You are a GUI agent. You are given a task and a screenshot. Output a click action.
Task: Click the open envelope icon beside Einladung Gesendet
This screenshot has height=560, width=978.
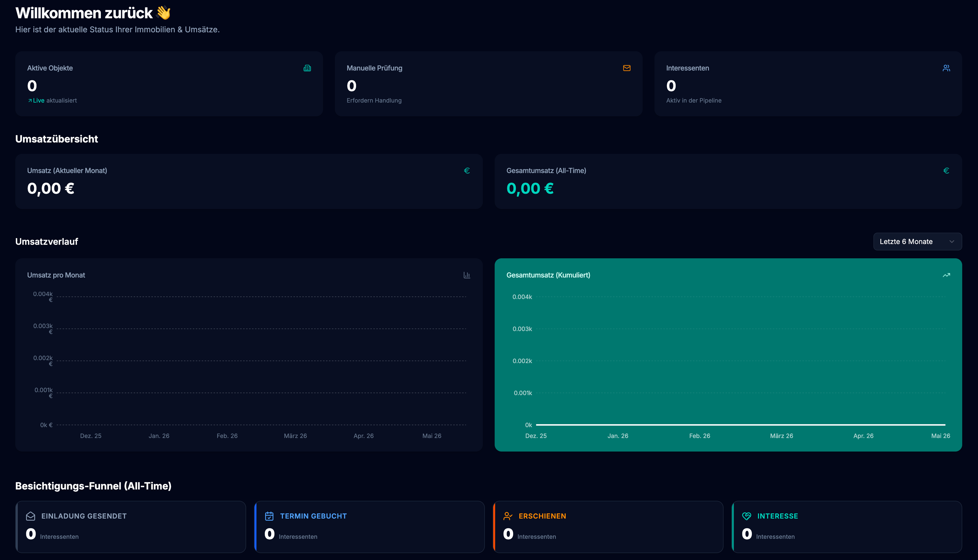tap(31, 516)
